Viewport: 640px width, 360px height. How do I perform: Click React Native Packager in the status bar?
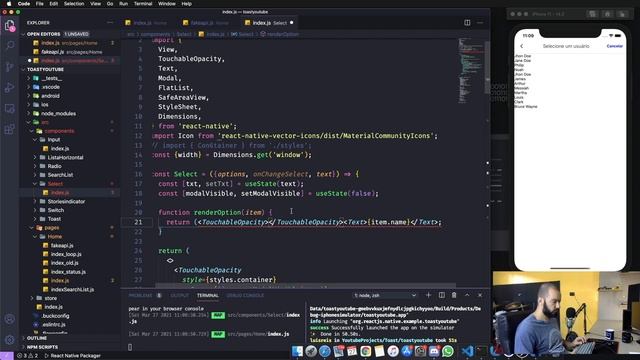pyautogui.click(x=72, y=356)
